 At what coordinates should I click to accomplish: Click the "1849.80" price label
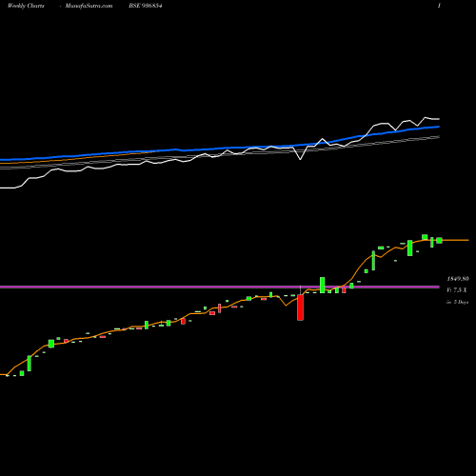tap(458, 279)
